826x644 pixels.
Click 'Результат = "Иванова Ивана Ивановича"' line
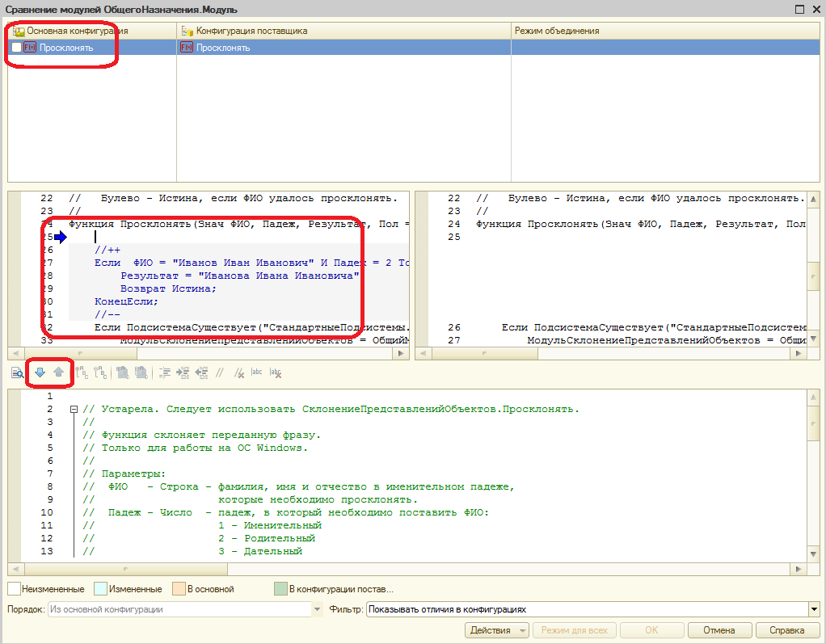(240, 276)
